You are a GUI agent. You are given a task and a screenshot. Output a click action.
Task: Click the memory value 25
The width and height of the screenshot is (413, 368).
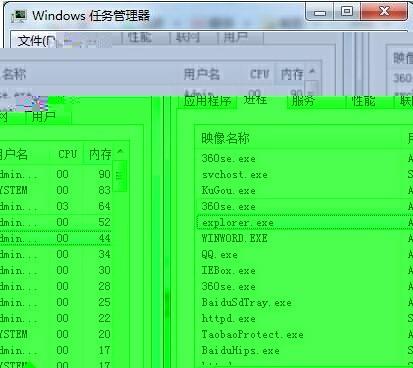(104, 302)
